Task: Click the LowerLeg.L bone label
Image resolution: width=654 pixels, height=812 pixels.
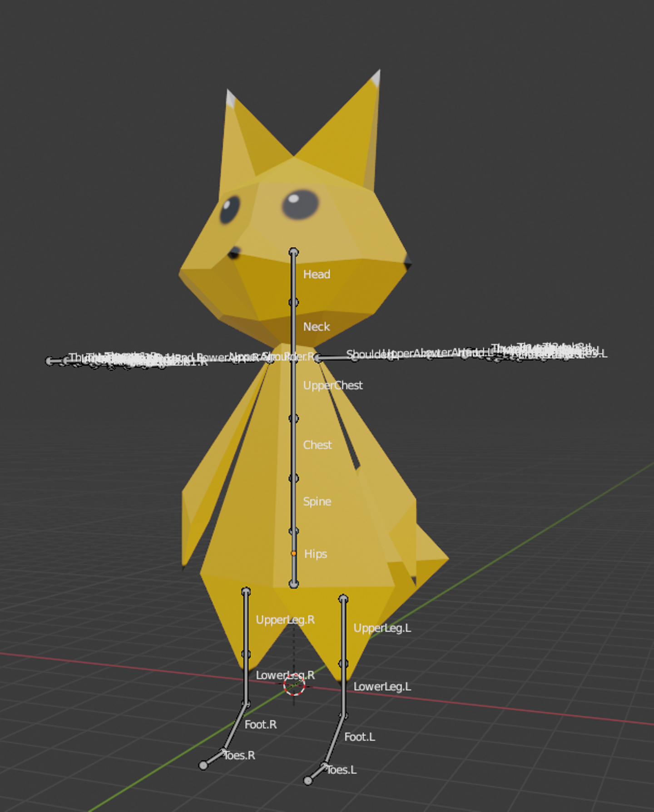Action: tap(382, 687)
